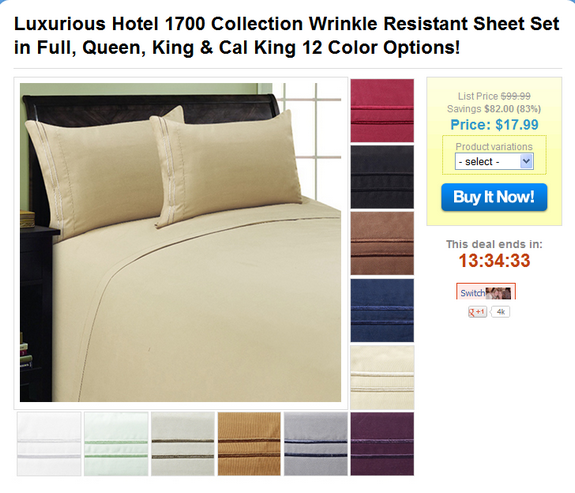Select the burgundy red color swatch
The height and width of the screenshot is (493, 575).
[x=382, y=110]
